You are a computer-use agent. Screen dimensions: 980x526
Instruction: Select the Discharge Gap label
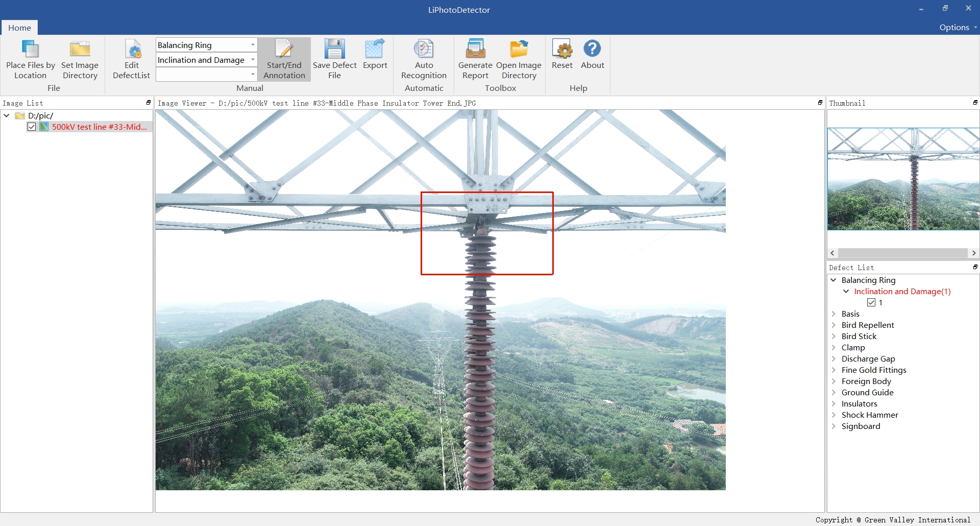click(868, 358)
